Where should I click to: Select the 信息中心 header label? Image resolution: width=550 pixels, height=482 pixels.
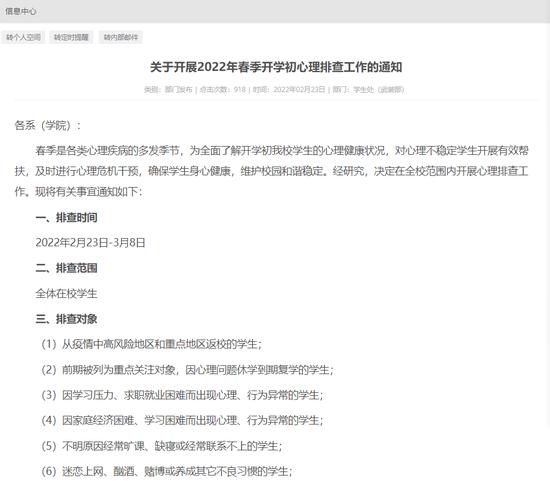click(x=20, y=11)
